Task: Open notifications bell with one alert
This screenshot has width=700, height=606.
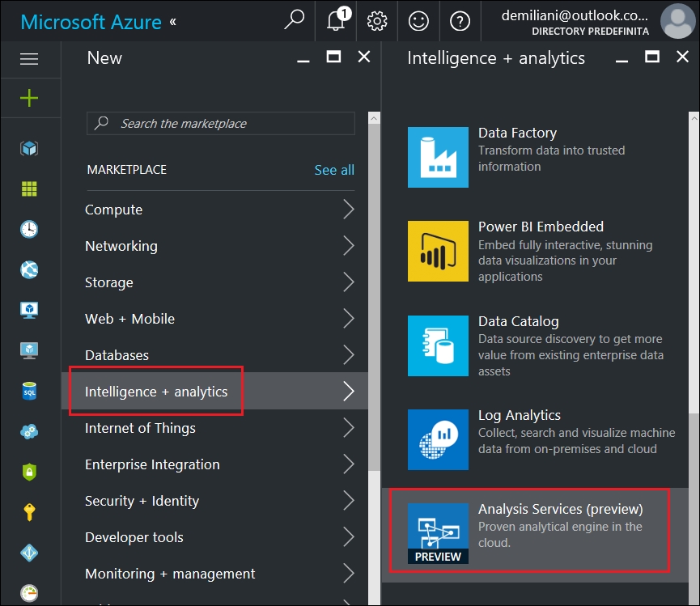Action: pos(337,19)
